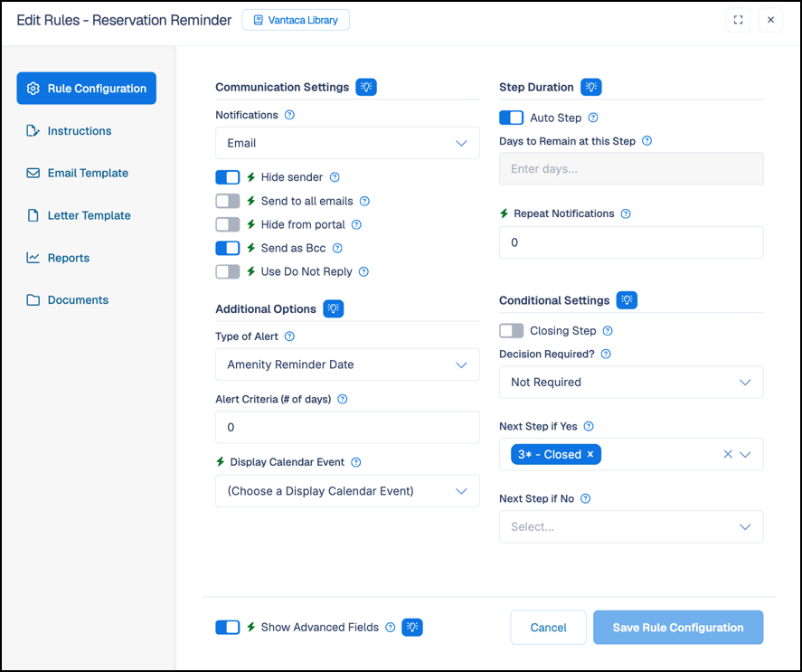Disable Send as Bcc toggle

pos(228,248)
